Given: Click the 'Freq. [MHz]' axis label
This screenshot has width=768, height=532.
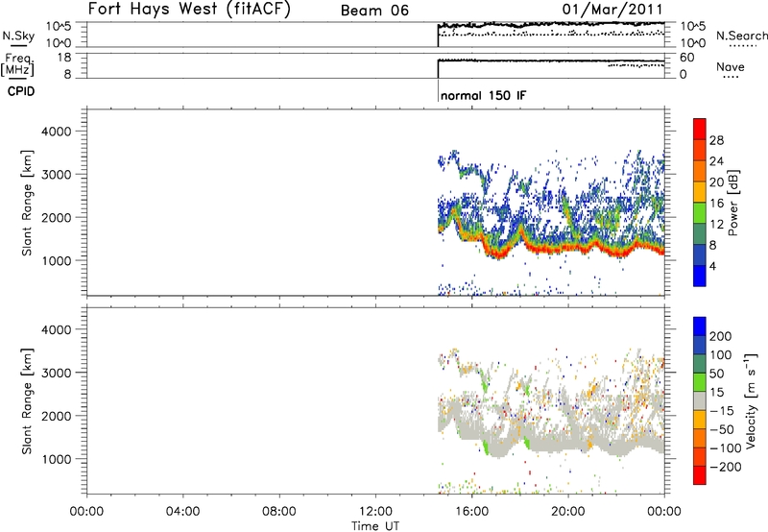Looking at the screenshot, I should point(17,64).
